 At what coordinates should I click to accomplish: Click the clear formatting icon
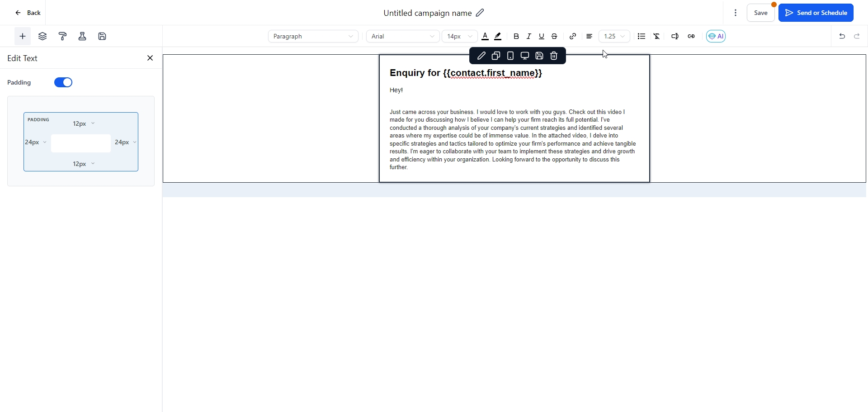(x=657, y=37)
